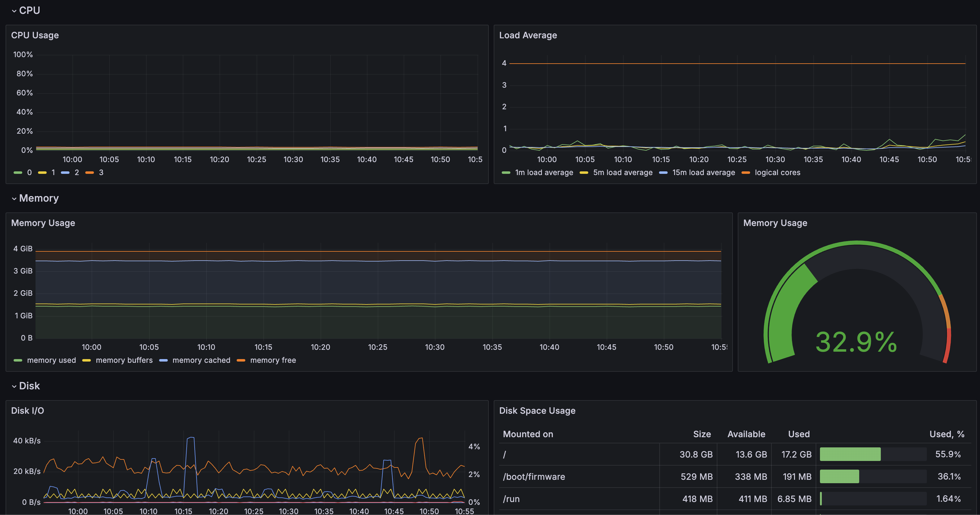This screenshot has height=515, width=980.
Task: Click the 36.1% usage bar for /boot/firmware
Action: [873, 477]
